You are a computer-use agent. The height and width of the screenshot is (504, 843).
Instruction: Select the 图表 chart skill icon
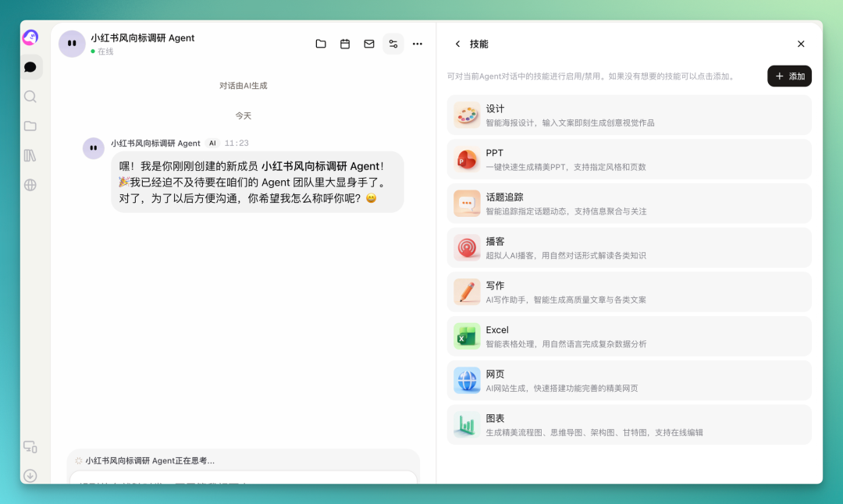(x=467, y=424)
